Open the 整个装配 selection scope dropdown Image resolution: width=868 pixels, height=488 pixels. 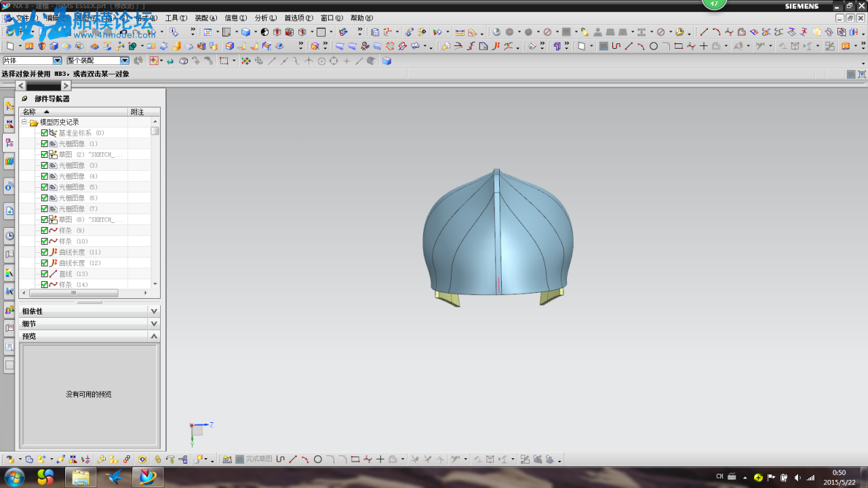(x=125, y=61)
